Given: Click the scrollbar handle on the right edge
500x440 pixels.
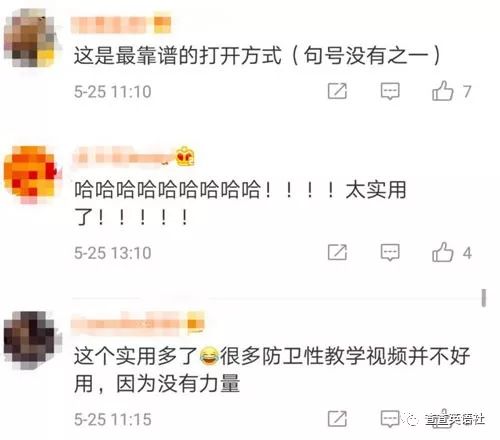Looking at the screenshot, I should point(484,298).
